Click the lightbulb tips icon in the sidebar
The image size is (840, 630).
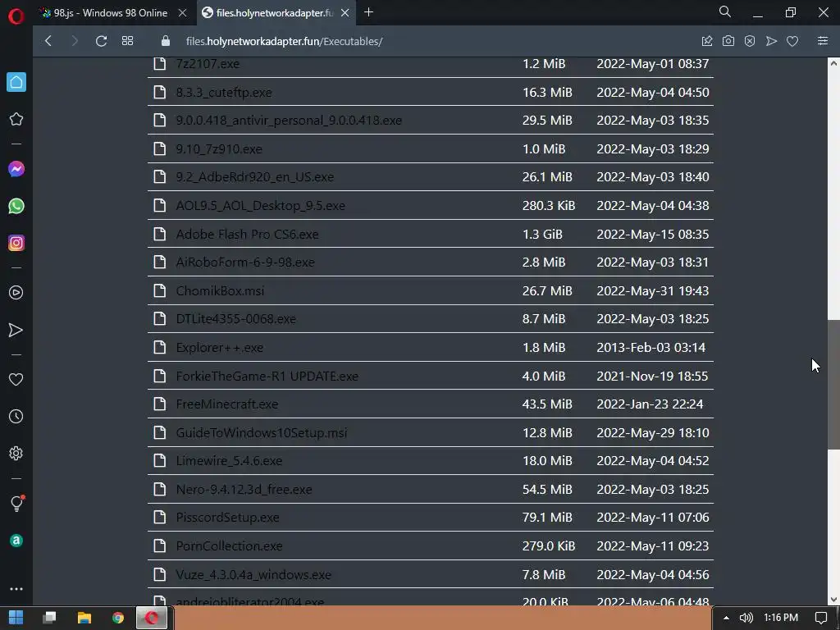[16, 503]
